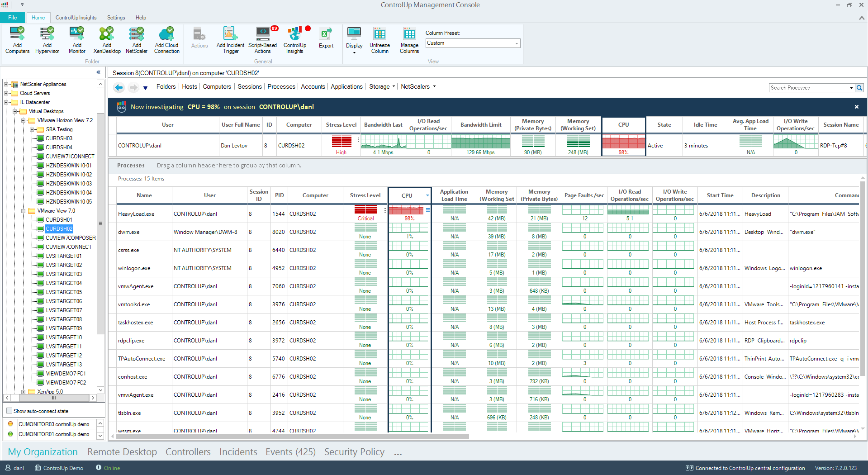868x475 pixels.
Task: Click the processes grid horizontal scrollbar
Action: (x=293, y=437)
